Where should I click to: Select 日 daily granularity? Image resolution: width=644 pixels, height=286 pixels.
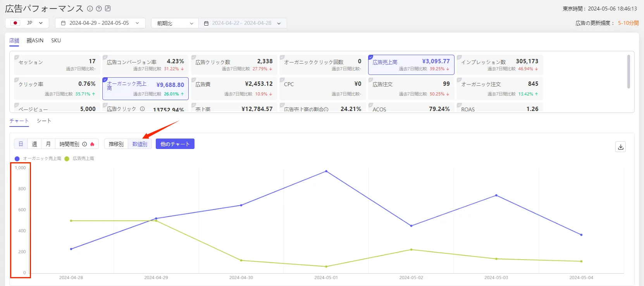click(x=21, y=144)
